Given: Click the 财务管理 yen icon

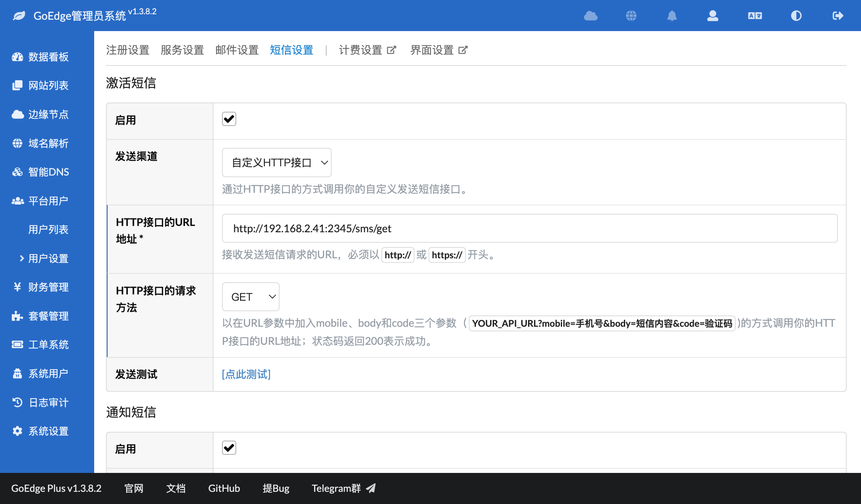Looking at the screenshot, I should click(x=17, y=287).
